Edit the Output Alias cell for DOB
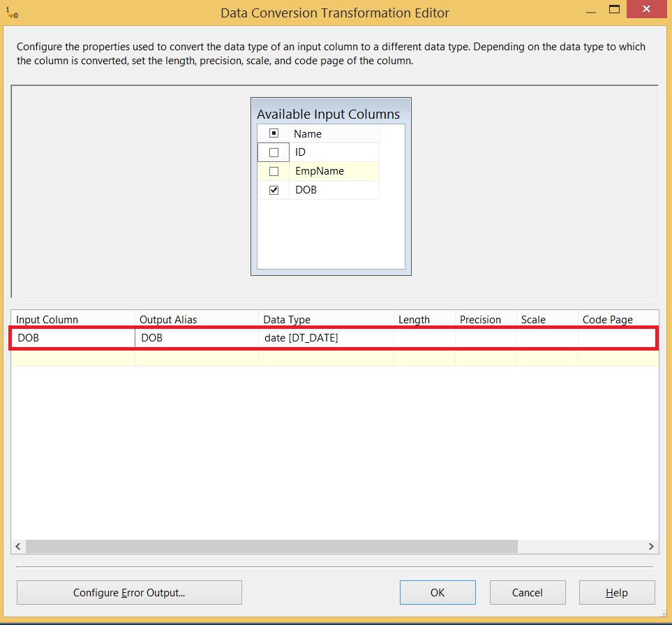This screenshot has height=625, width=672. (x=195, y=337)
